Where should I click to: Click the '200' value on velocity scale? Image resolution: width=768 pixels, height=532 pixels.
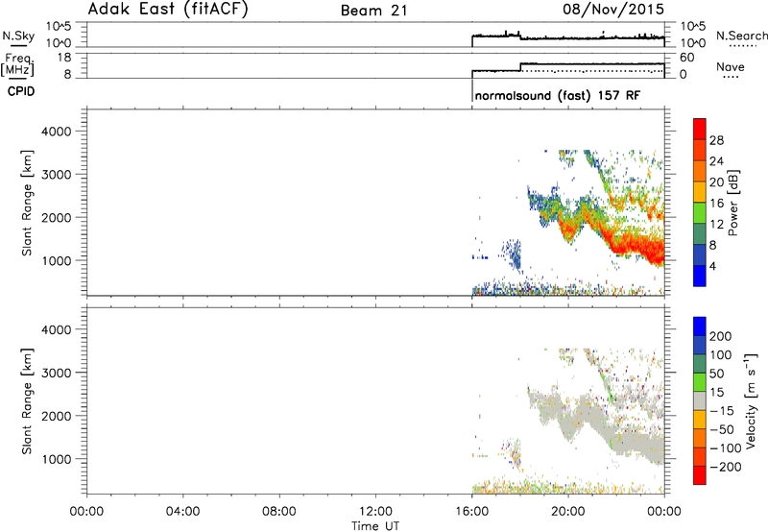[721, 336]
